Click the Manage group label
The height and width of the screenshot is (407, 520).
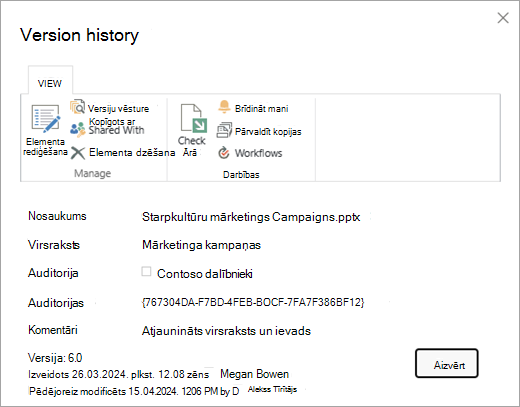click(x=92, y=173)
